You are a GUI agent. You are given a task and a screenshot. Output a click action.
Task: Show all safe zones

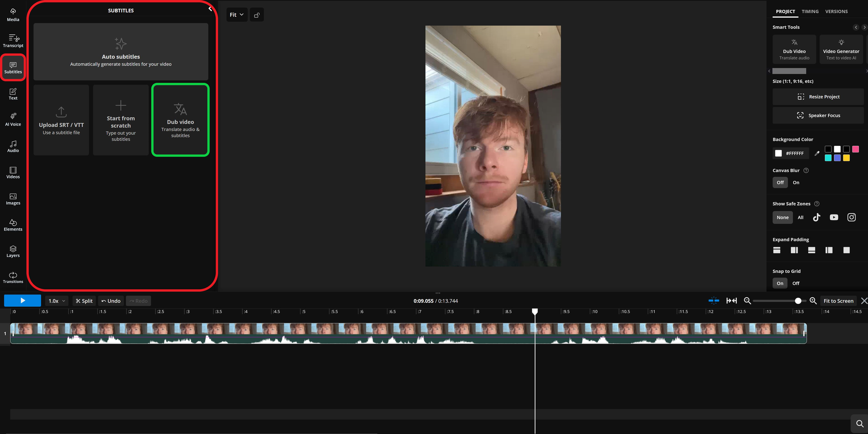click(800, 217)
